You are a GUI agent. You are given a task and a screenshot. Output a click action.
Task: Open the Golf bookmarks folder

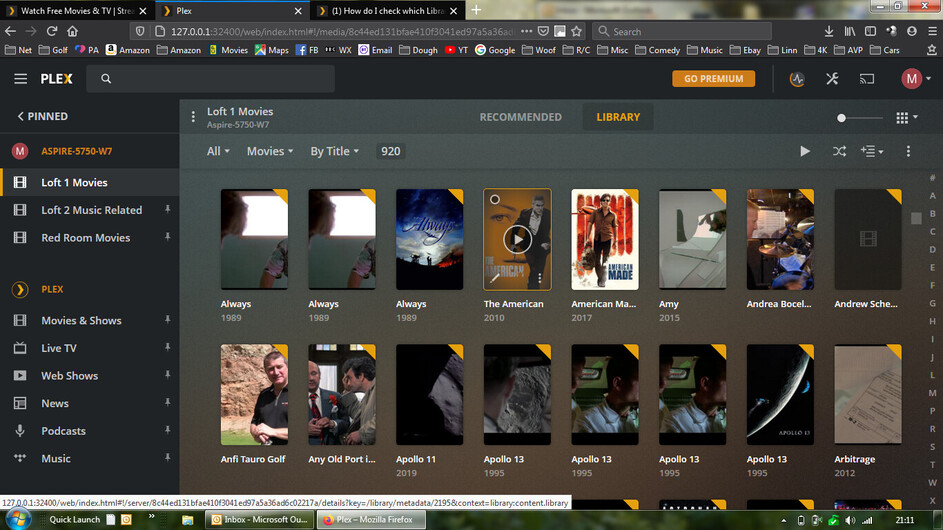(x=53, y=50)
